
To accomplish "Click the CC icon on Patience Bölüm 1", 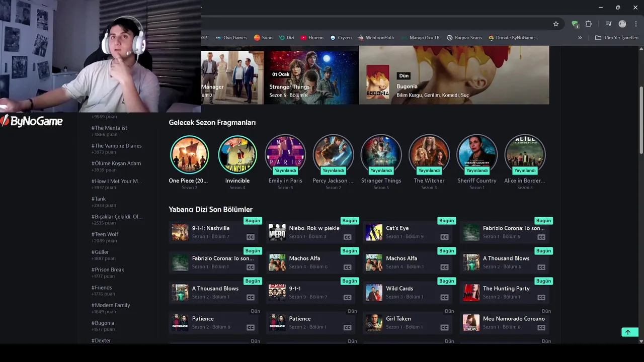I will [348, 328].
